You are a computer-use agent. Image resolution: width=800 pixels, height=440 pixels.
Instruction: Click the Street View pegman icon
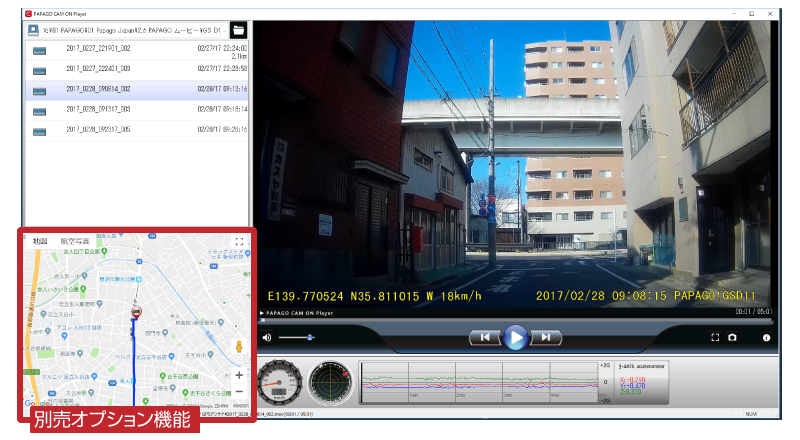tap(239, 346)
